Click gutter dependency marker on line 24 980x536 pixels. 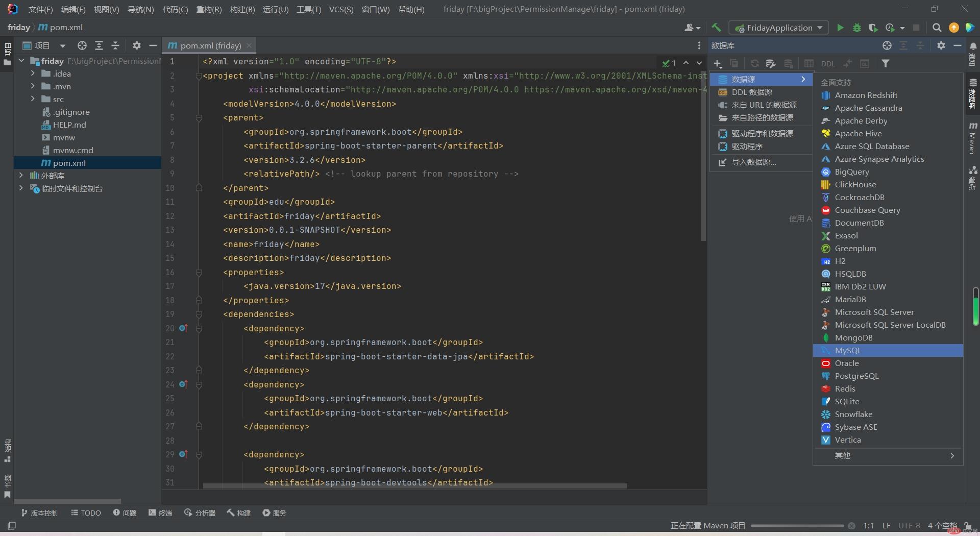[183, 384]
